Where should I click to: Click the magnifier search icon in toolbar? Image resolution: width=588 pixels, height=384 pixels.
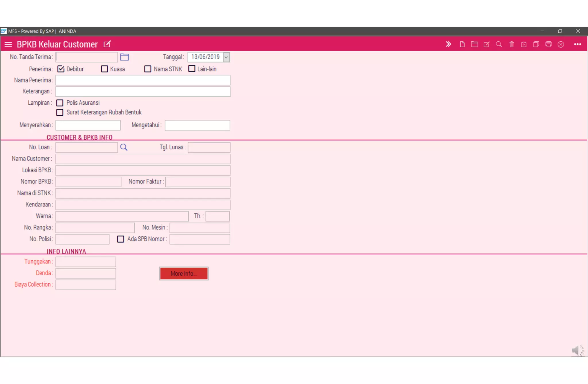pyautogui.click(x=499, y=44)
